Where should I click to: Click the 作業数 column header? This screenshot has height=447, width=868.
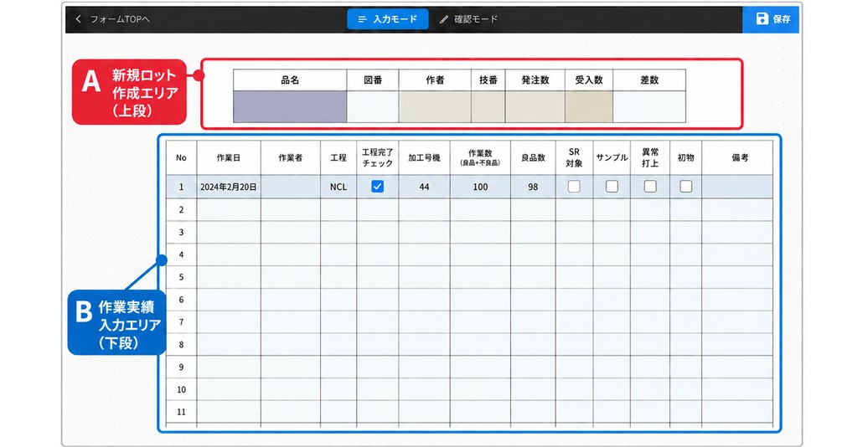[x=481, y=157]
